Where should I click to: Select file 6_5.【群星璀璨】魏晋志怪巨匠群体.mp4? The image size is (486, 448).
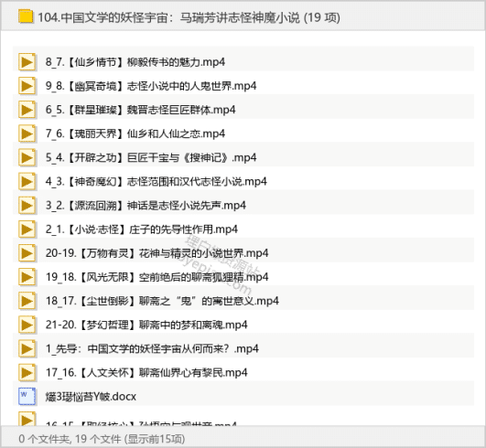coord(140,110)
